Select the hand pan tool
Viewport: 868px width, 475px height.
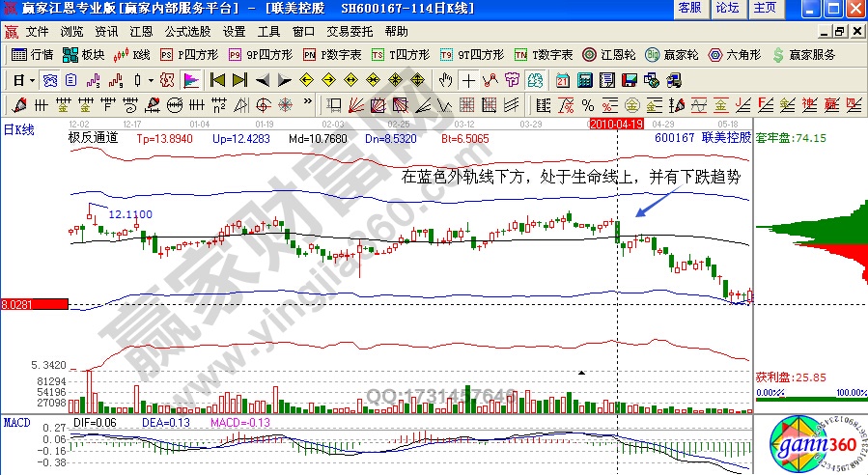click(x=446, y=81)
